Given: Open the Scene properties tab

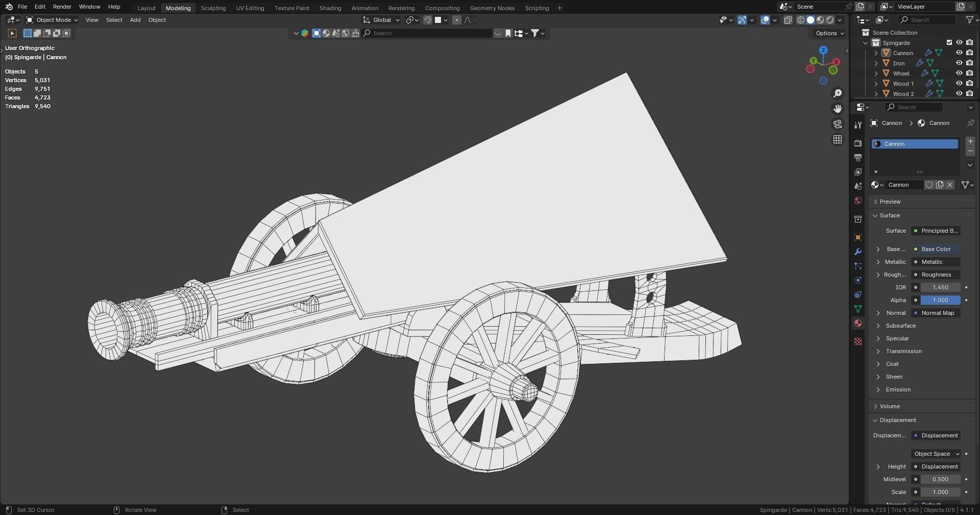Looking at the screenshot, I should pos(858,186).
